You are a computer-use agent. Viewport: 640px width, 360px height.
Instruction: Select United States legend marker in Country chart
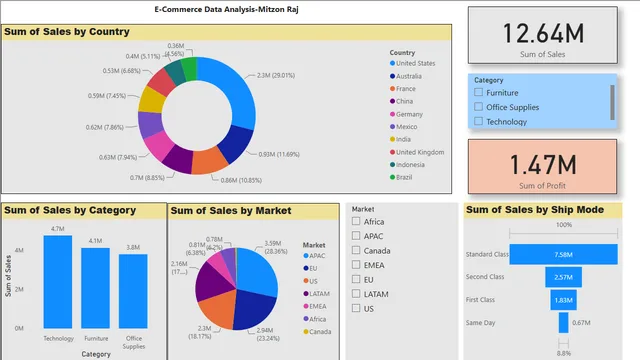point(392,63)
